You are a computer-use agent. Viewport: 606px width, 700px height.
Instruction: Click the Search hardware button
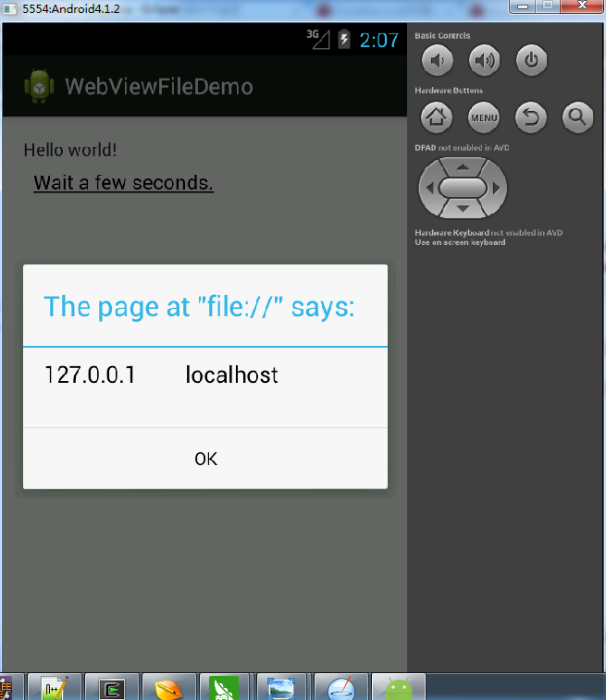(577, 117)
